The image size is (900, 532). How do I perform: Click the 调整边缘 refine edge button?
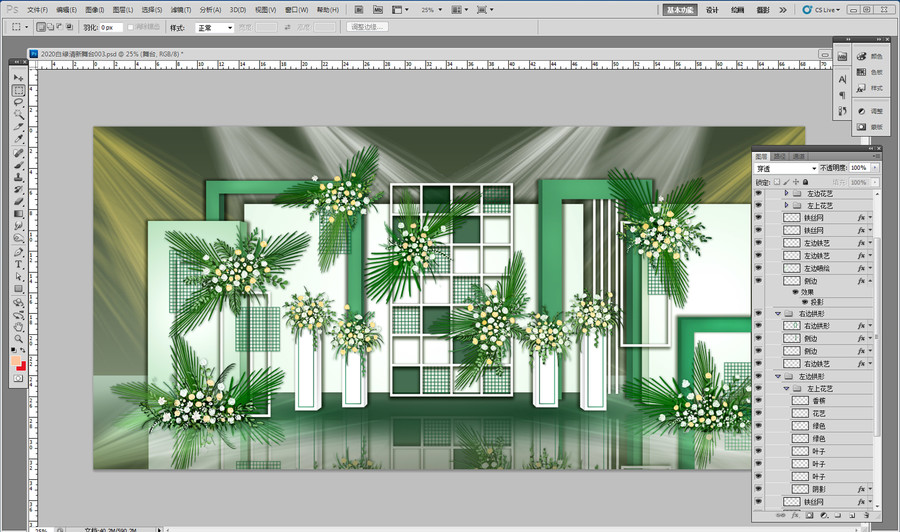coord(367,27)
